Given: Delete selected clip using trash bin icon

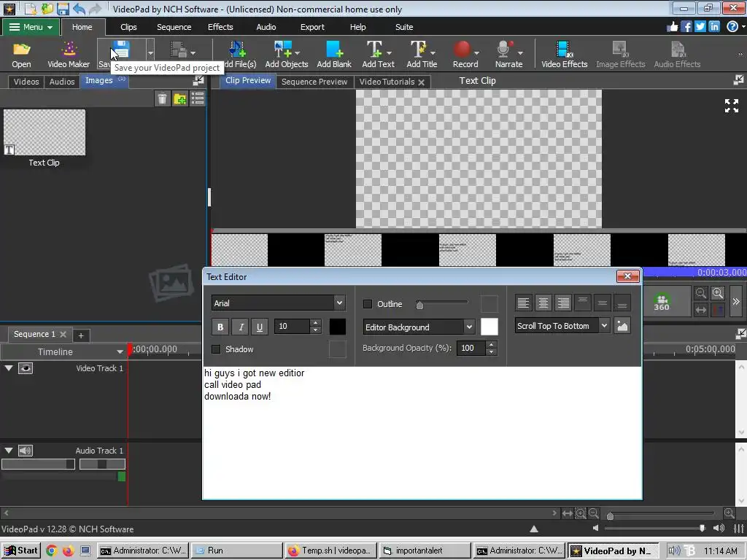Looking at the screenshot, I should pyautogui.click(x=163, y=98).
